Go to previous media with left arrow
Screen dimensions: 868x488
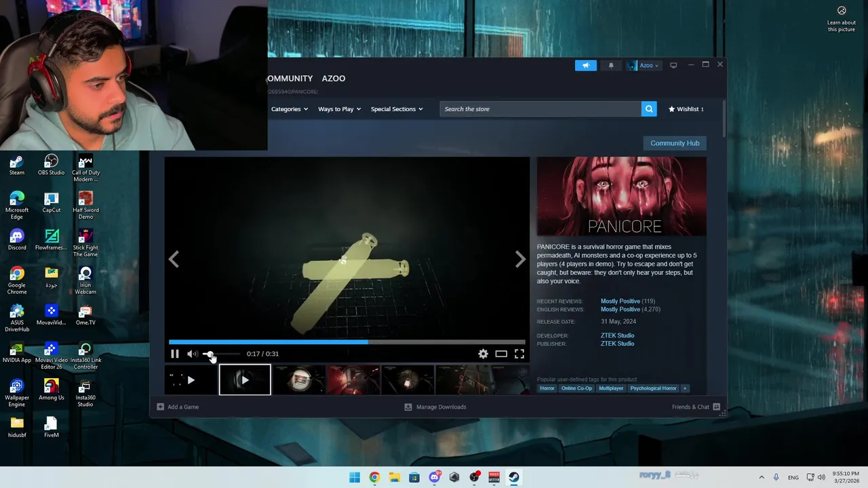pyautogui.click(x=174, y=259)
